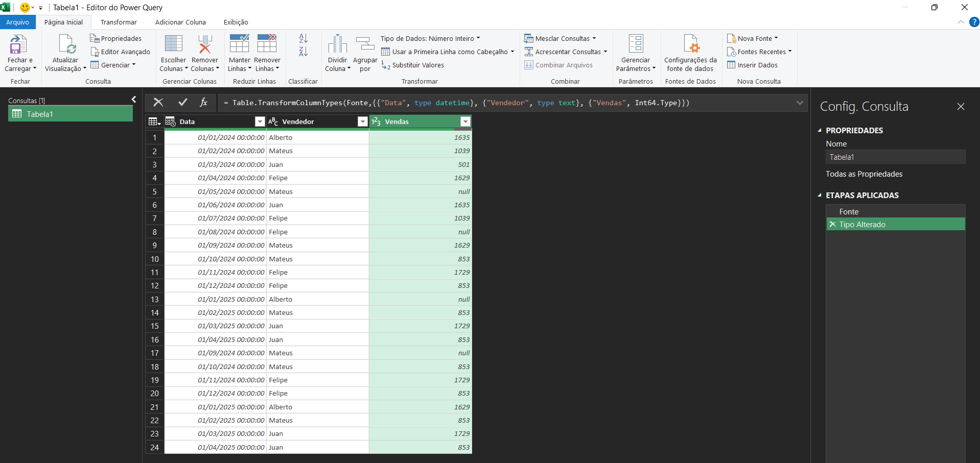980x463 pixels.
Task: Open the Vendedor column filter dropdown
Action: coord(363,121)
